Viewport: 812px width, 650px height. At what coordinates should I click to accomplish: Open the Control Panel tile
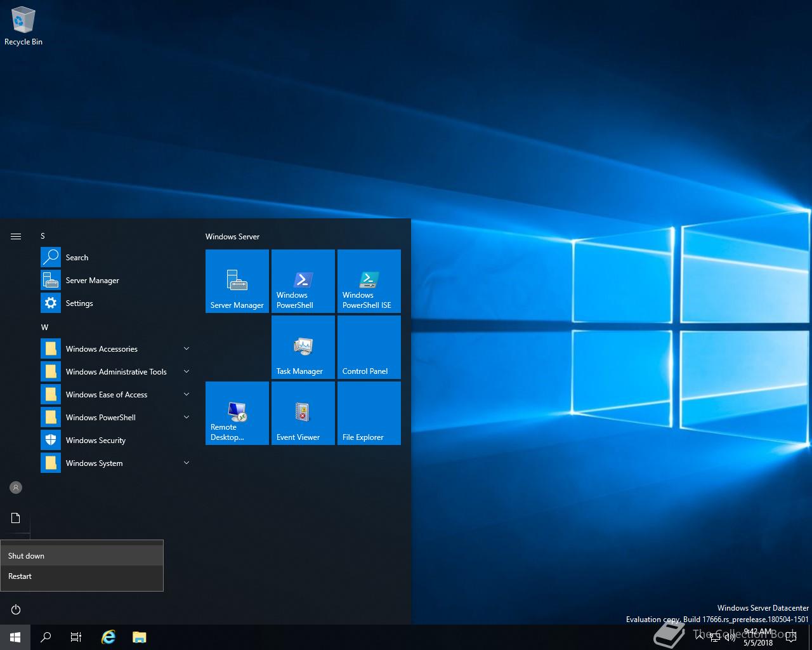tap(369, 347)
